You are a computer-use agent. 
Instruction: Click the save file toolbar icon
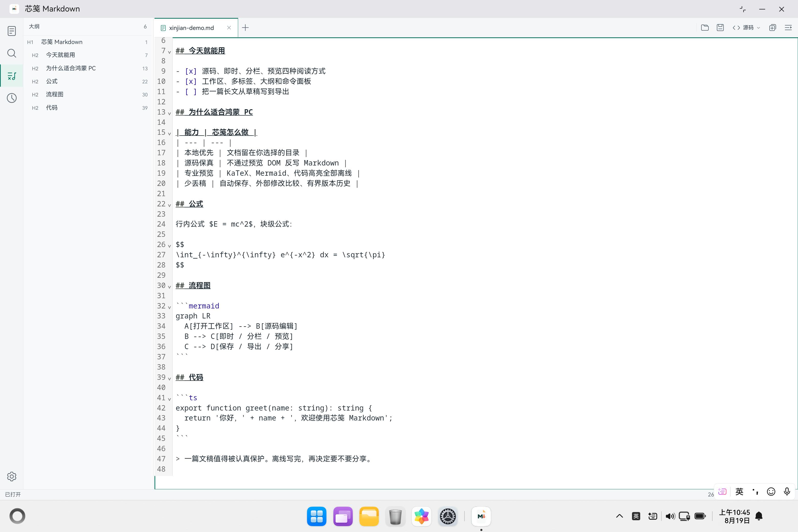tap(720, 27)
